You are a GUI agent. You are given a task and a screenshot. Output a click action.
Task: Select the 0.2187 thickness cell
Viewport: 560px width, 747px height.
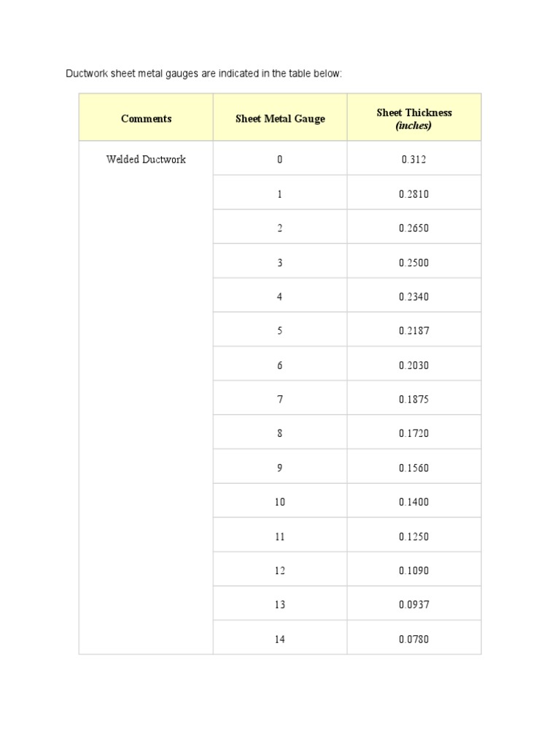pos(413,331)
